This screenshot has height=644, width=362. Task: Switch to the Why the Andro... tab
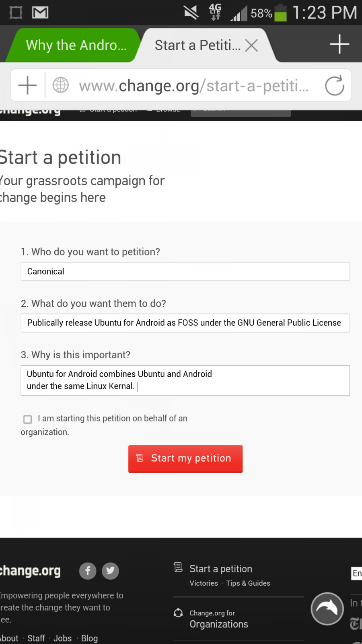point(76,45)
